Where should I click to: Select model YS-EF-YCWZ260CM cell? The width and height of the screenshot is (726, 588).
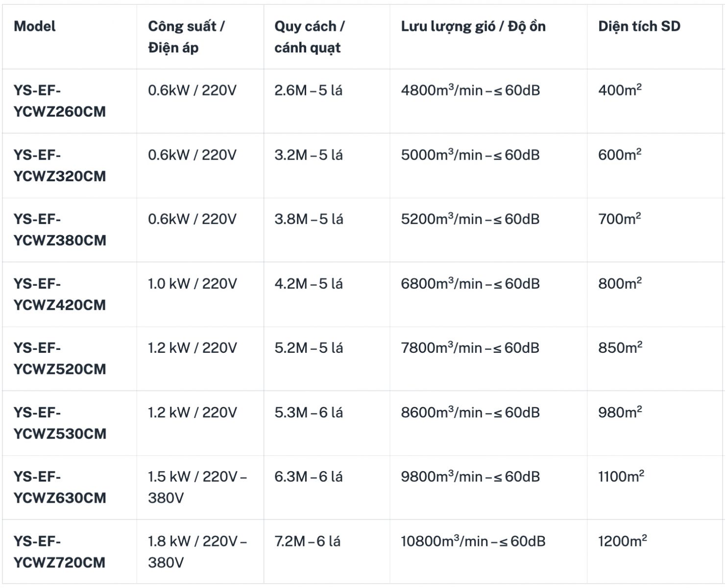[60, 101]
